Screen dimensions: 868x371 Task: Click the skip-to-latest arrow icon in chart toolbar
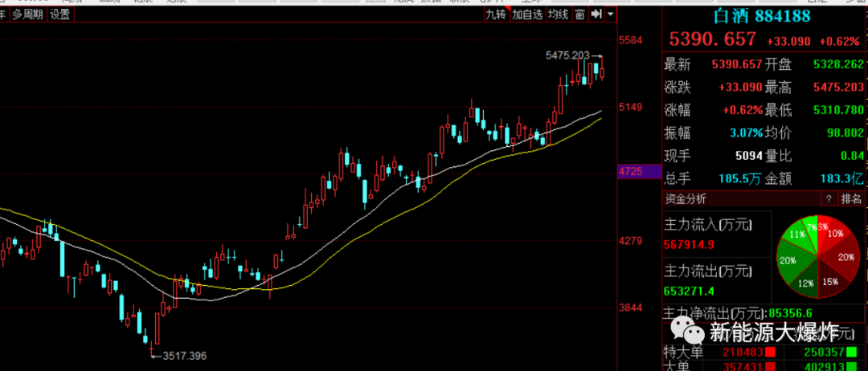596,14
